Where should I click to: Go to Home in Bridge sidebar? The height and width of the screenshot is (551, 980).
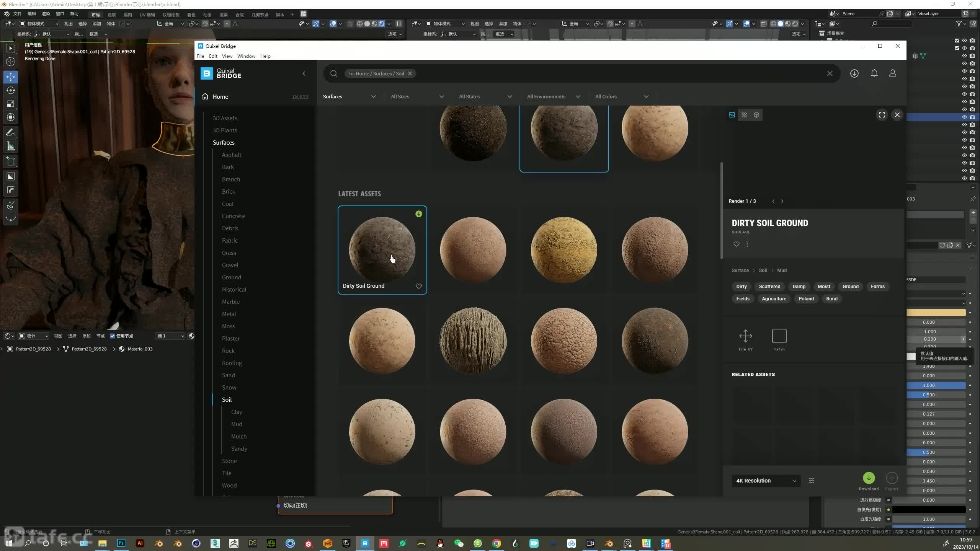pos(220,97)
